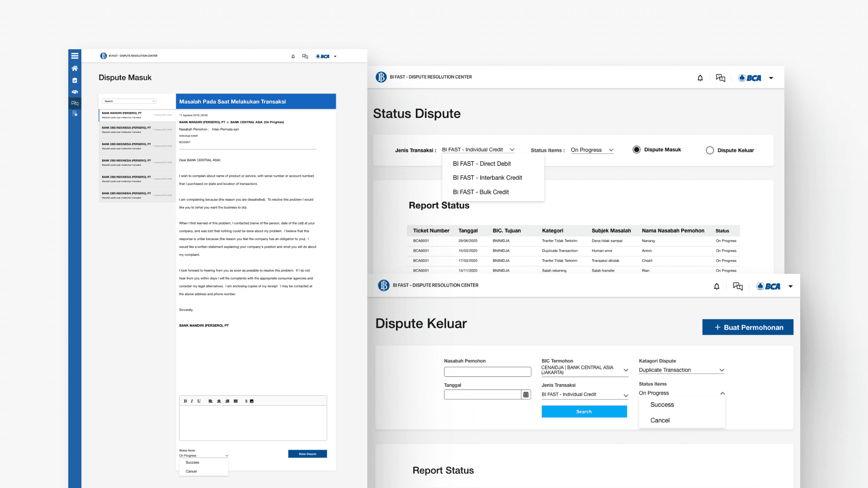This screenshot has height=488, width=868.
Task: Click the 17/03/2020 date cell
Action: point(467,261)
